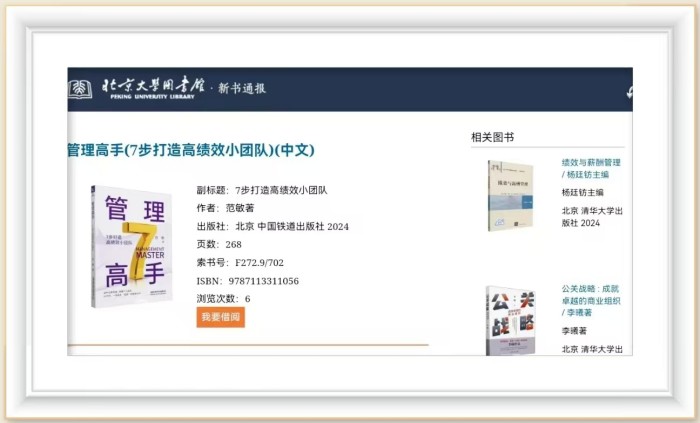Open the 绩效与薪酬管理 book cover thumbnail

tap(510, 196)
